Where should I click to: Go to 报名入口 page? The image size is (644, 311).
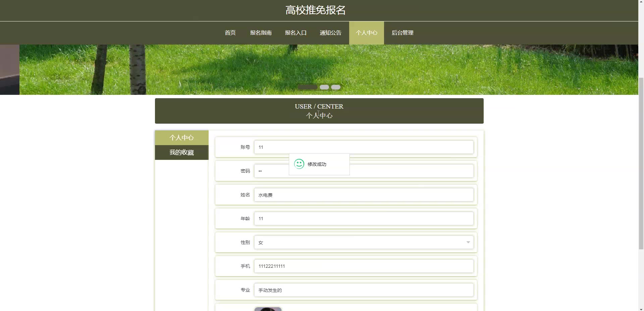click(296, 33)
